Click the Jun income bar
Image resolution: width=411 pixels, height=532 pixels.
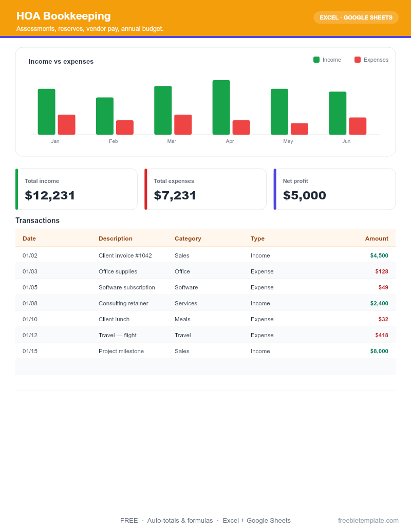338,113
